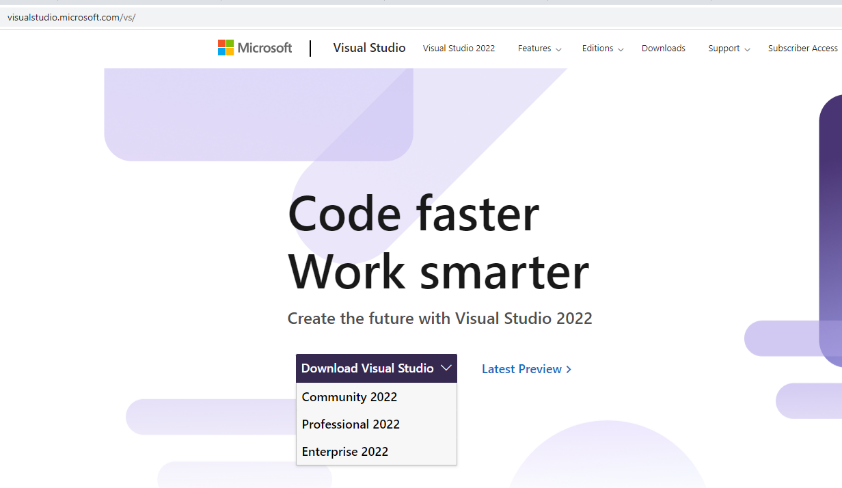Image resolution: width=842 pixels, height=488 pixels.
Task: Click the Microsoft logo icon
Action: tap(226, 47)
